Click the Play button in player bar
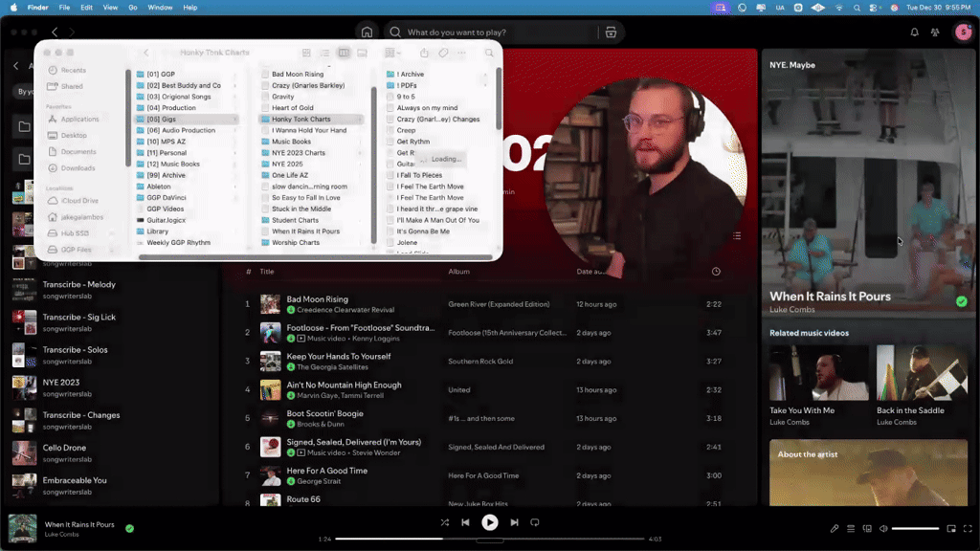980x551 pixels. tap(489, 522)
